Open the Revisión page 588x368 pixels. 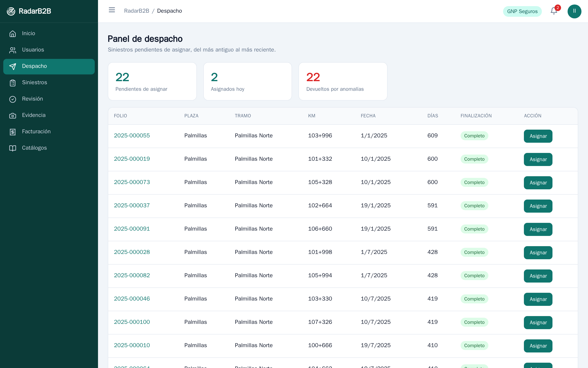tap(49, 99)
